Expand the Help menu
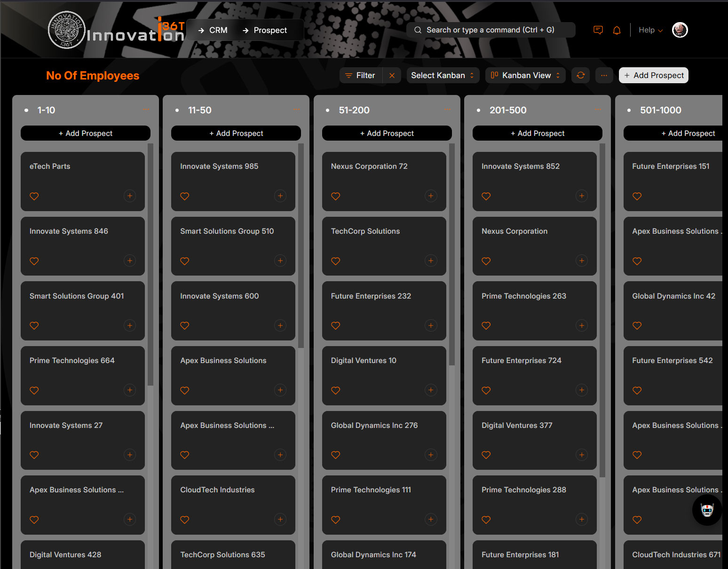 point(650,30)
